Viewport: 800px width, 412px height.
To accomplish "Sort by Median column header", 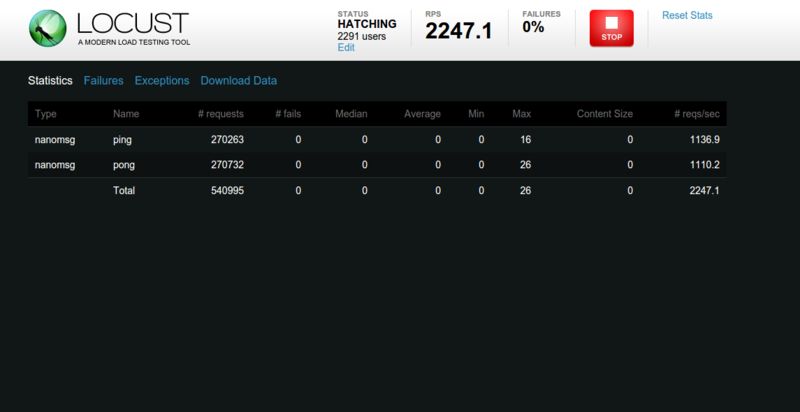I will (351, 114).
